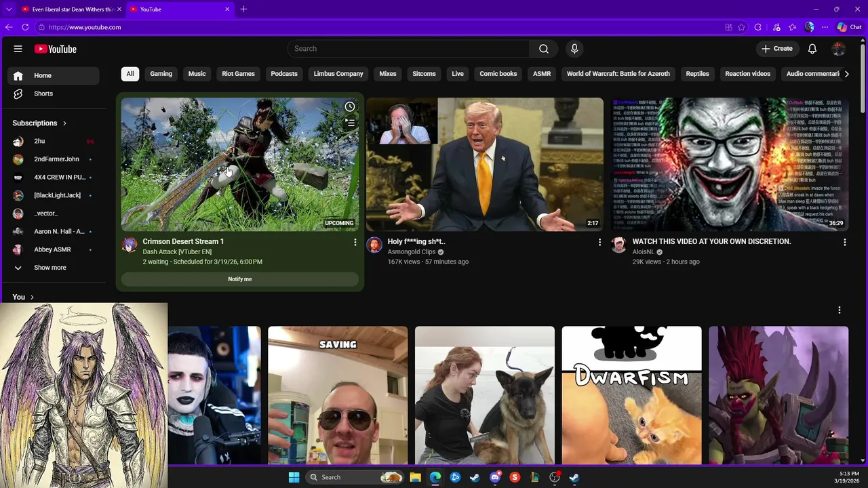Go back with browser back arrow
The image size is (868, 488).
[x=9, y=27]
